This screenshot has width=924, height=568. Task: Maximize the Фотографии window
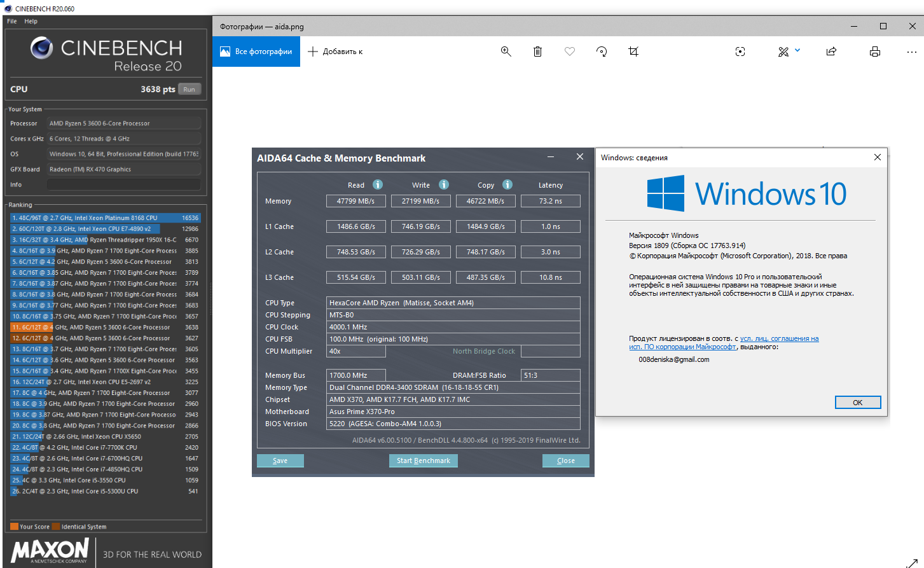(x=883, y=26)
